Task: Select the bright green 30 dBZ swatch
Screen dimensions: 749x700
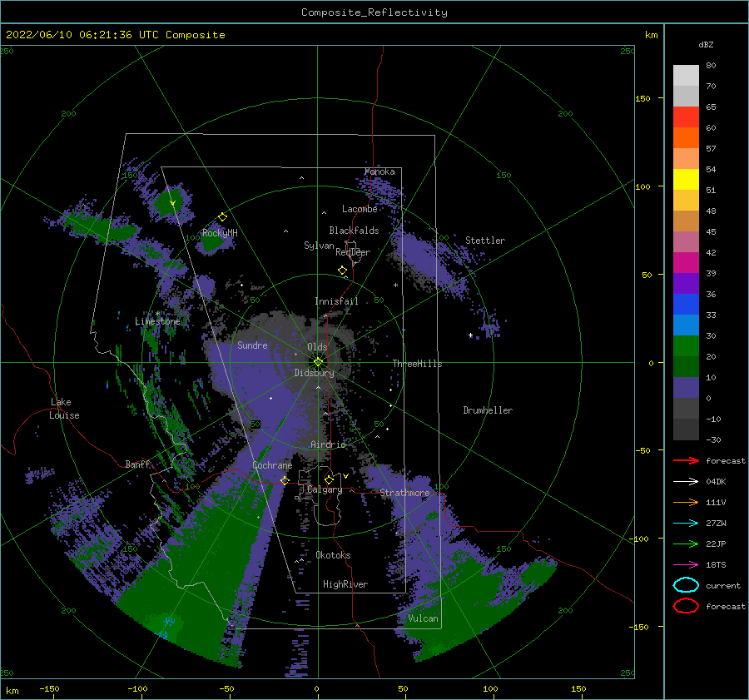Action: pyautogui.click(x=686, y=346)
